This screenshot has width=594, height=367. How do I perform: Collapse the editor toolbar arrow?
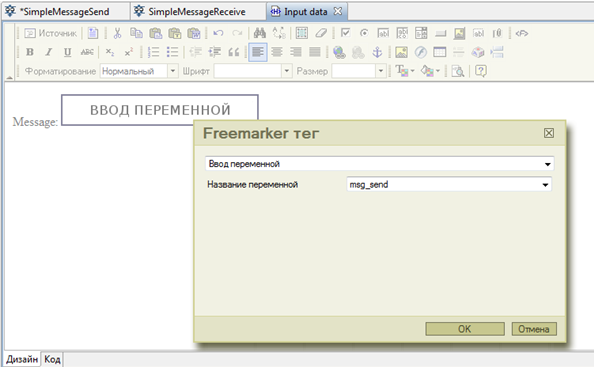click(x=9, y=78)
